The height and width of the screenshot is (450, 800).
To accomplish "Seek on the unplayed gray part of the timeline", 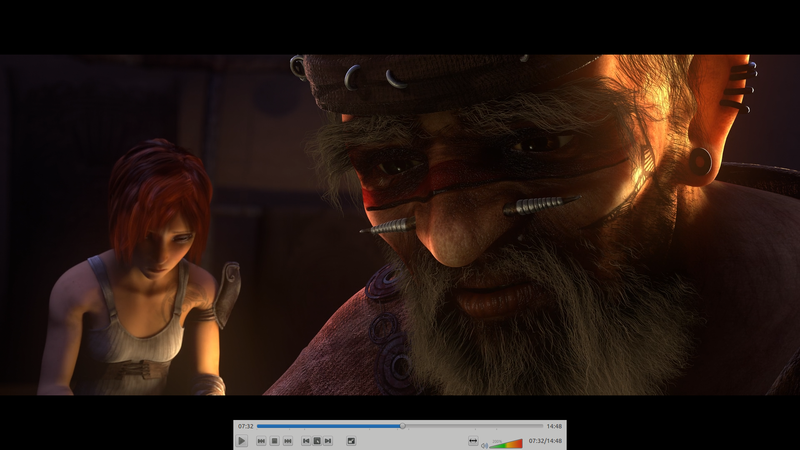I will (474, 426).
